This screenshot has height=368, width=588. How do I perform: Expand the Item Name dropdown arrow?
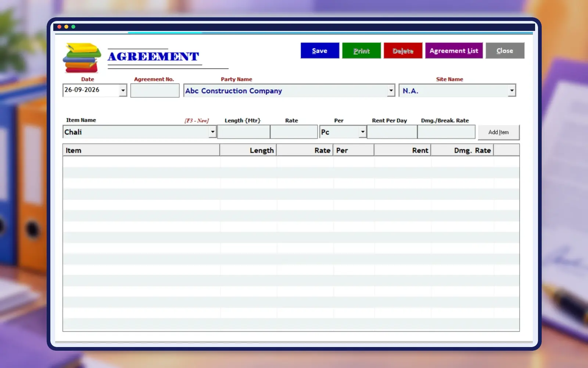coord(212,132)
